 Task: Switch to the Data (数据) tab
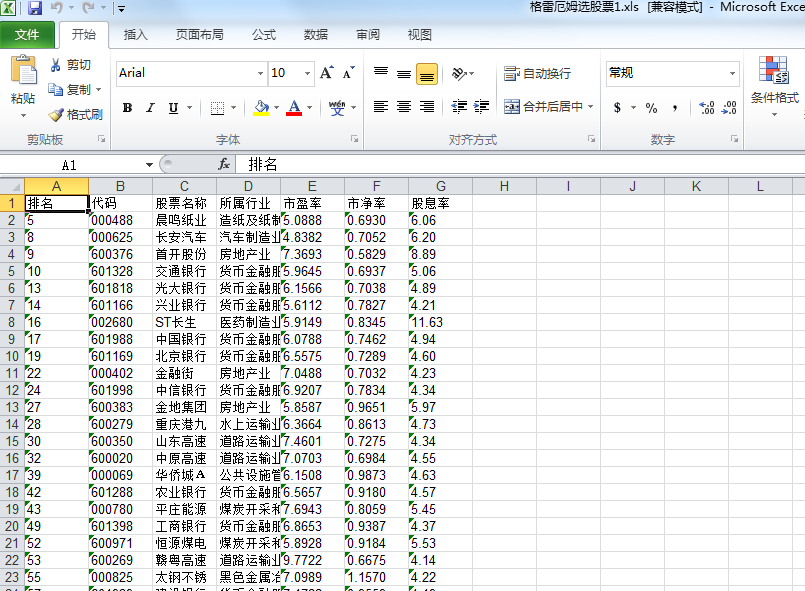tap(316, 34)
